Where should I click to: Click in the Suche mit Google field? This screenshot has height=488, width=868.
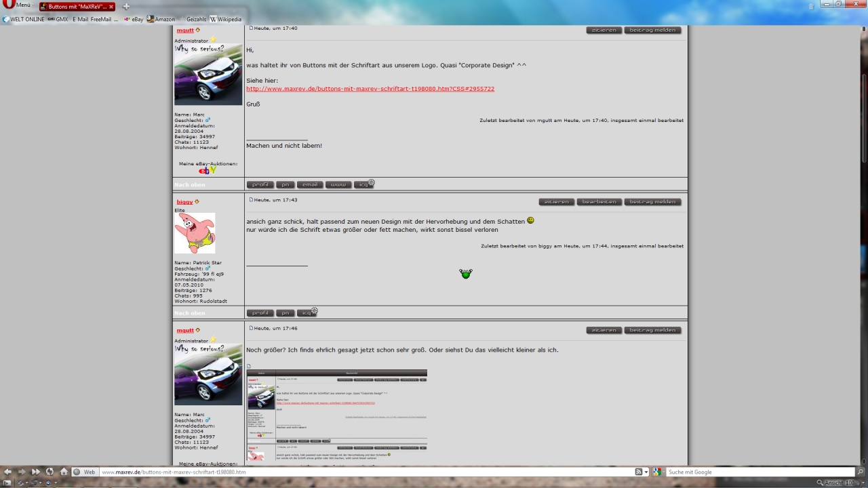(x=759, y=472)
